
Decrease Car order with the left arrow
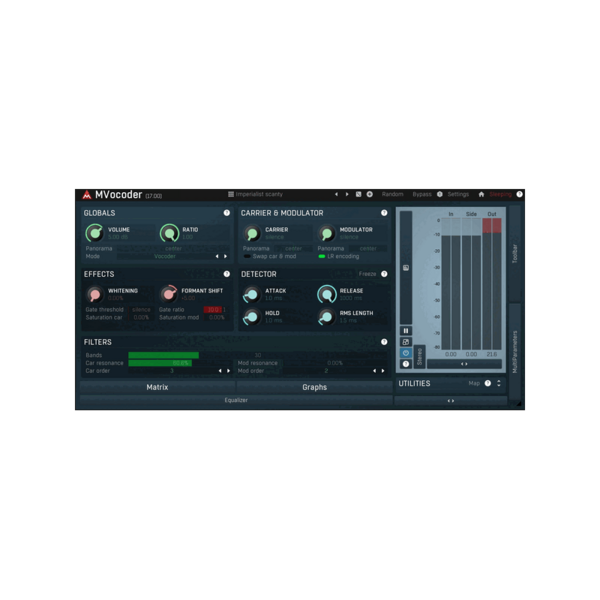(x=220, y=371)
